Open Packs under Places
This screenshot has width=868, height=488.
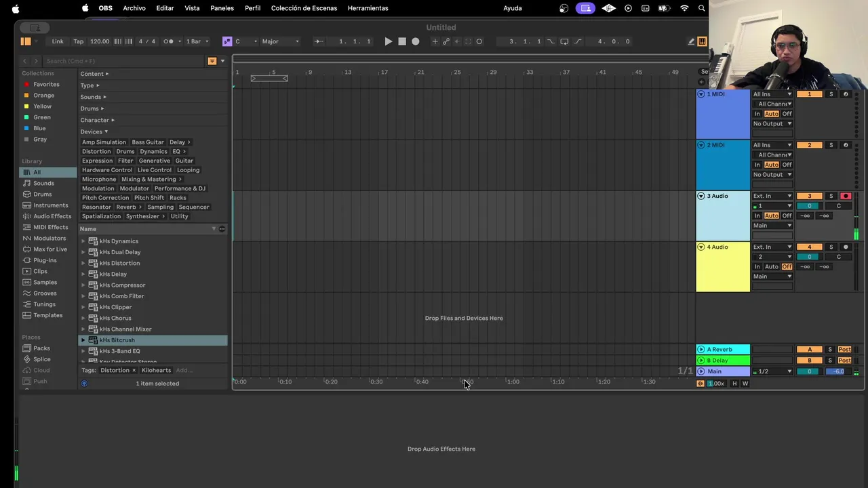coord(41,348)
